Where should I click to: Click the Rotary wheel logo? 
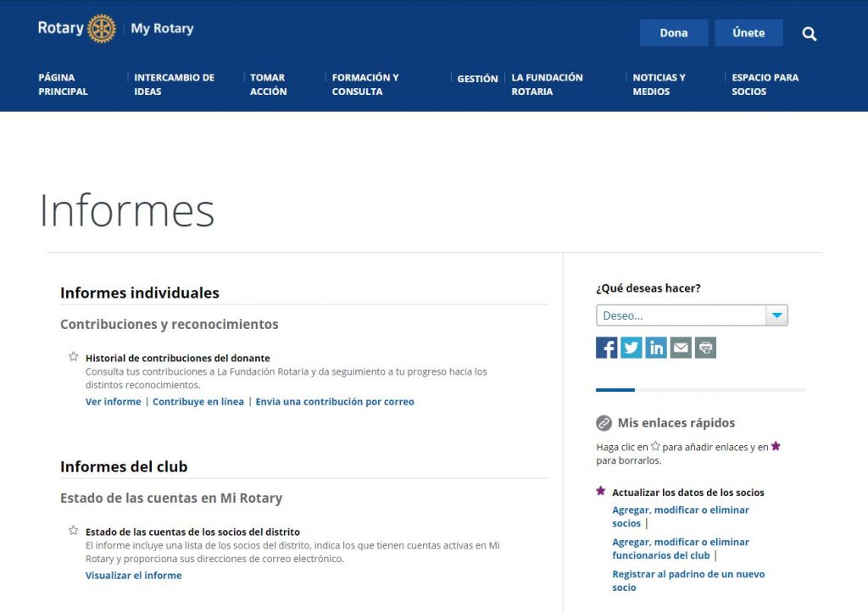[101, 29]
